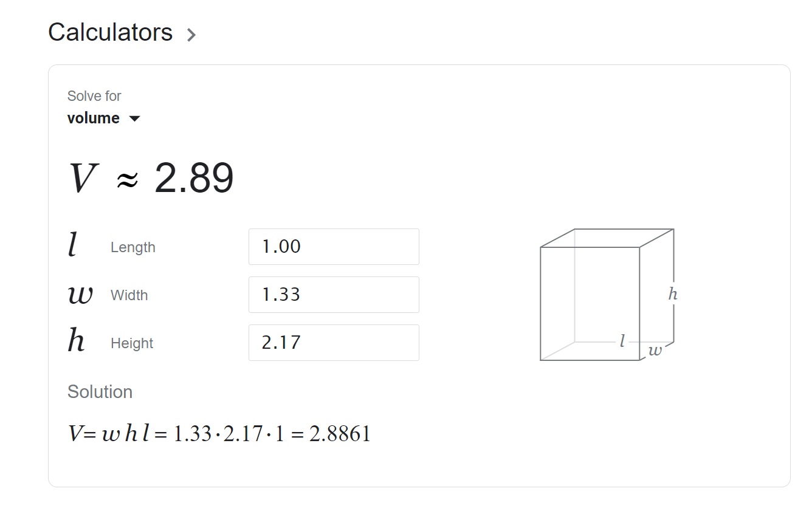
Task: Click the Length text label
Action: 132,247
